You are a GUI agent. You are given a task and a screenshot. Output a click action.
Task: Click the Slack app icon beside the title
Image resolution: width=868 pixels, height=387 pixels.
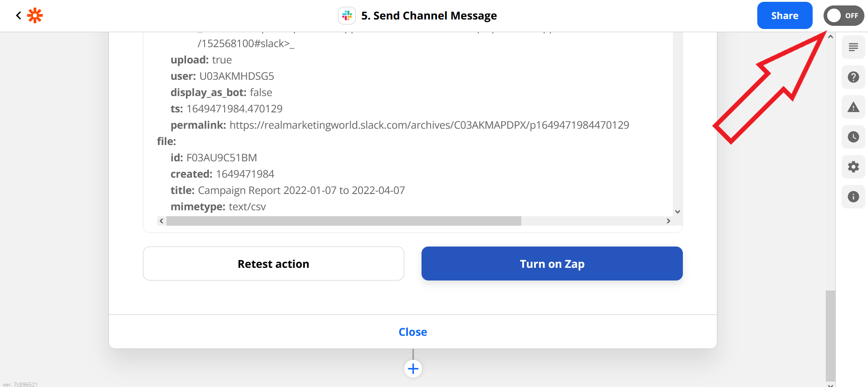point(347,16)
